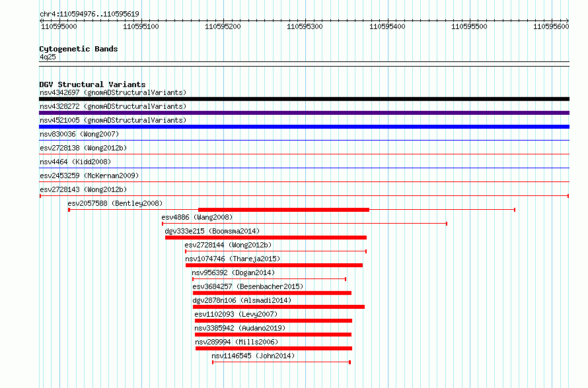Click thin red line under nsv1146545 (John2014)
588x388 pixels.
(x=281, y=362)
